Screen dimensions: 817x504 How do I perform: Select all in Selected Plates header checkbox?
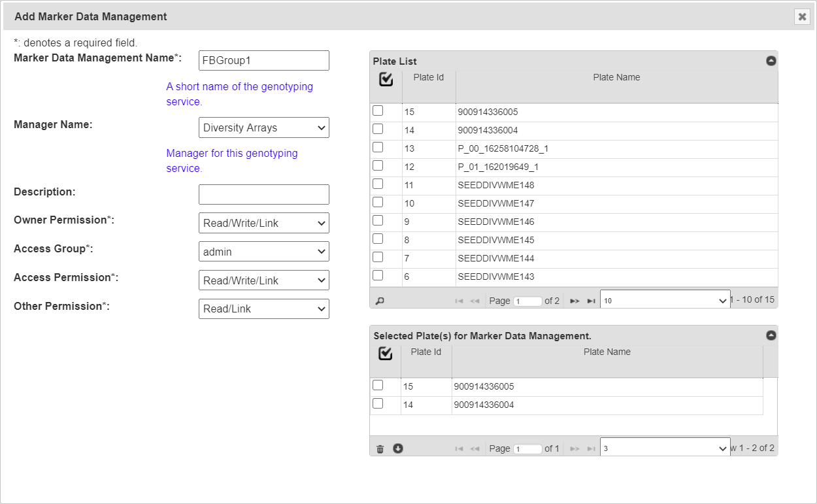coord(386,354)
